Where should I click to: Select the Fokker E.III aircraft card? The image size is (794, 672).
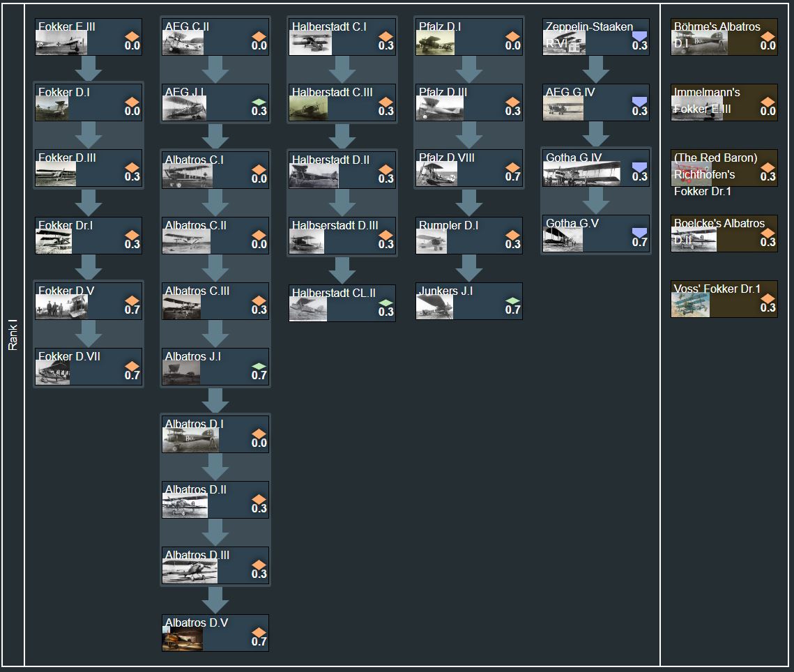coord(89,37)
